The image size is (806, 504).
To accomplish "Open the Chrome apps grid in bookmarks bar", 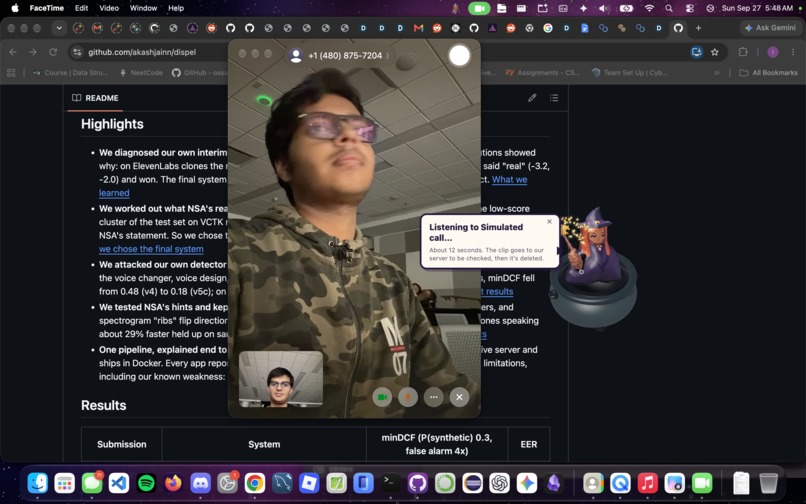I will pyautogui.click(x=11, y=73).
